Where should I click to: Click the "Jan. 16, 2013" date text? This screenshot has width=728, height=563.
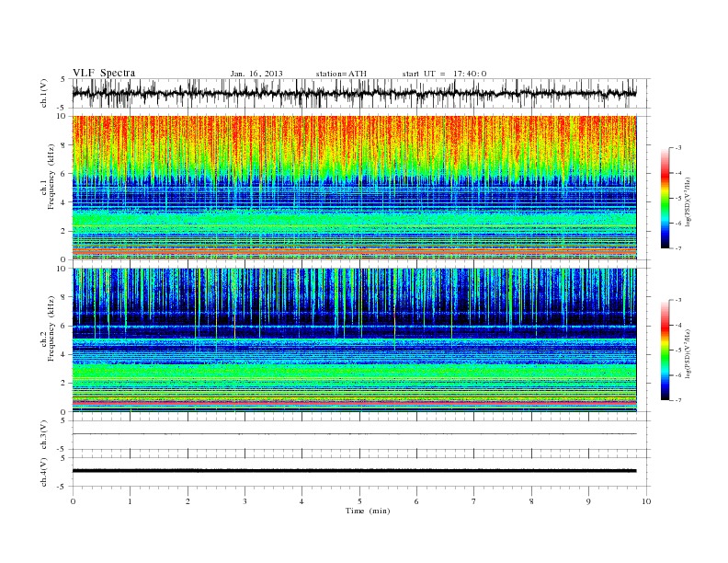coord(256,74)
